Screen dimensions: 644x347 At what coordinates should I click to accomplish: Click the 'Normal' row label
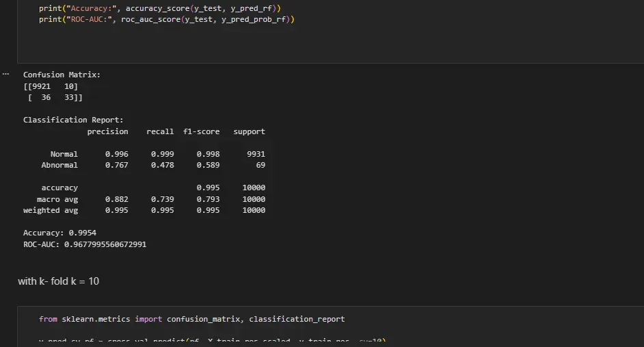point(64,154)
